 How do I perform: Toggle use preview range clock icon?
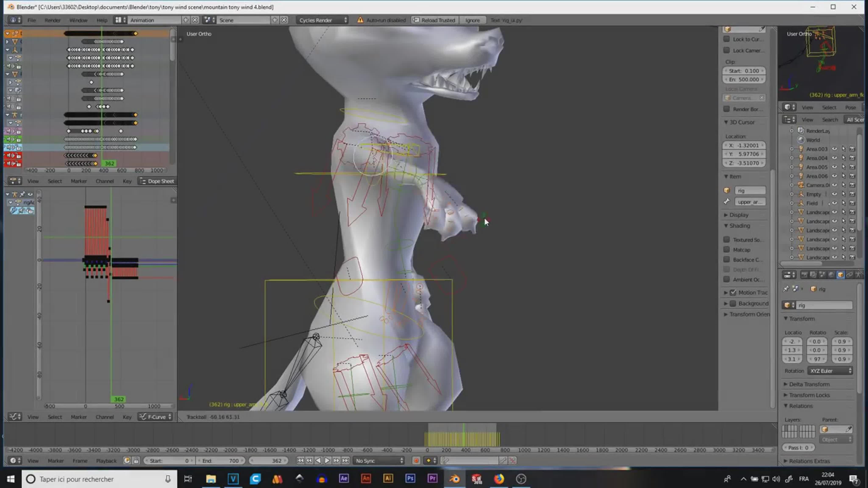pyautogui.click(x=127, y=461)
